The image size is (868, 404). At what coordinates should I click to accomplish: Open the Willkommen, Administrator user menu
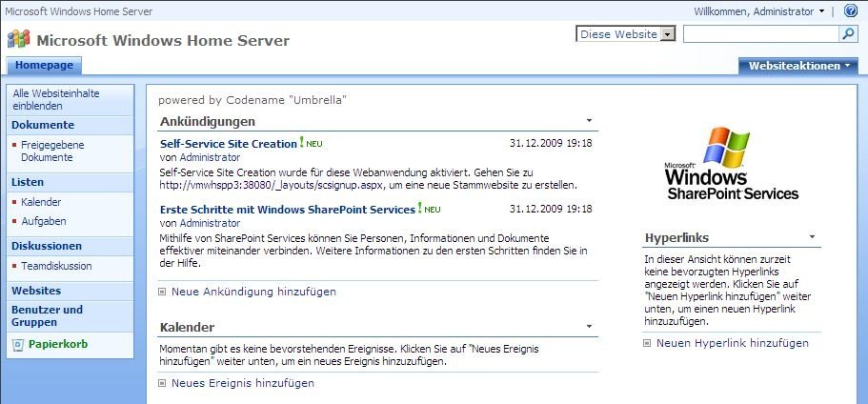pos(759,11)
